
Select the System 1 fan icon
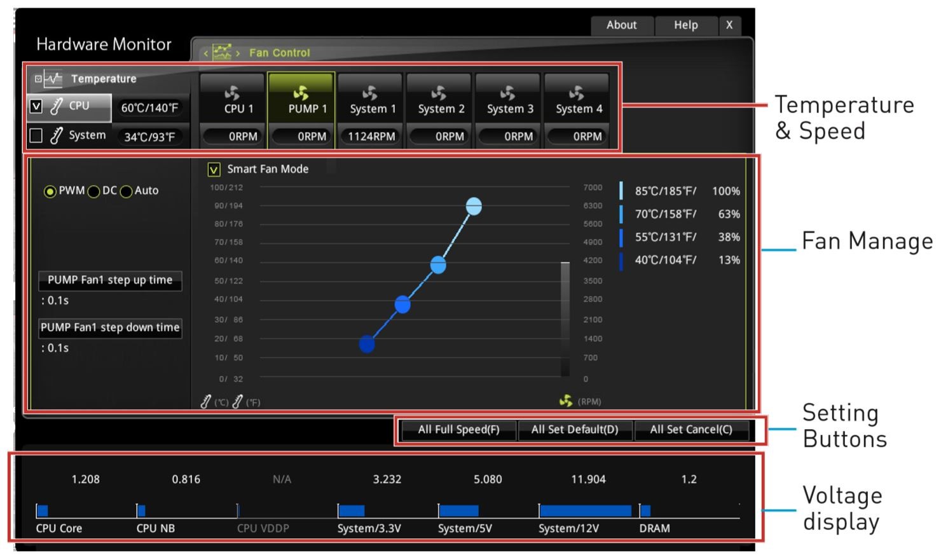[x=370, y=93]
